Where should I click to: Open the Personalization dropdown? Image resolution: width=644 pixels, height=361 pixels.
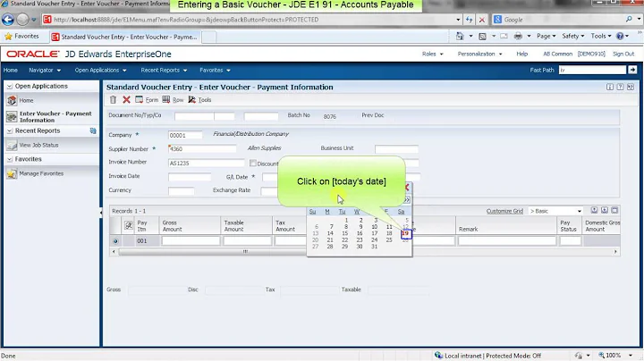(479, 54)
